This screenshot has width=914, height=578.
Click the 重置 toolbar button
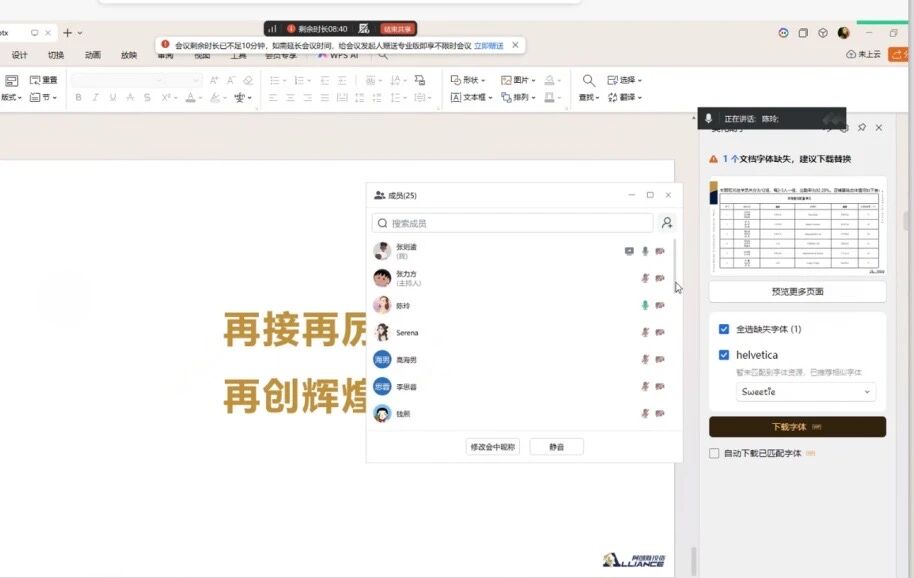click(x=44, y=80)
